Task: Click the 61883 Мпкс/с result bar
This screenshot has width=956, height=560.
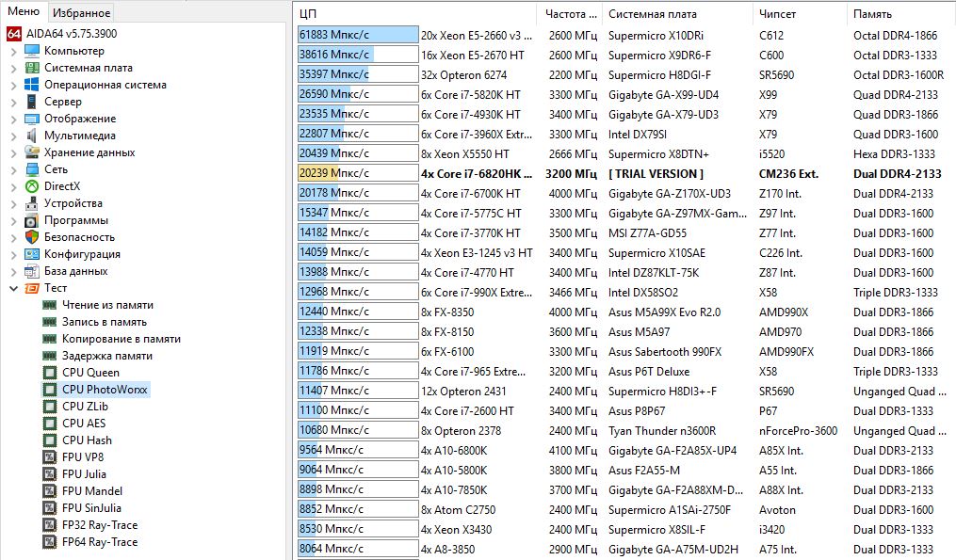Action: pos(358,35)
